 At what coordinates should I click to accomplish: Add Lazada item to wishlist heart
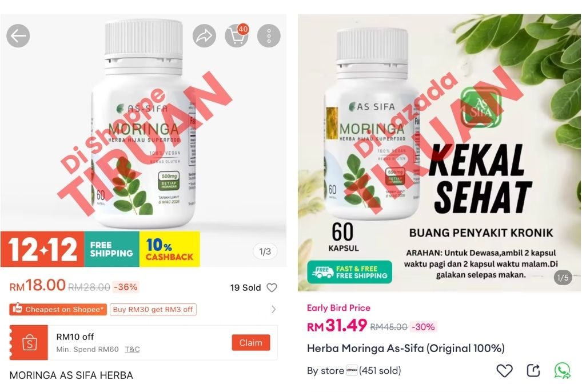(504, 370)
